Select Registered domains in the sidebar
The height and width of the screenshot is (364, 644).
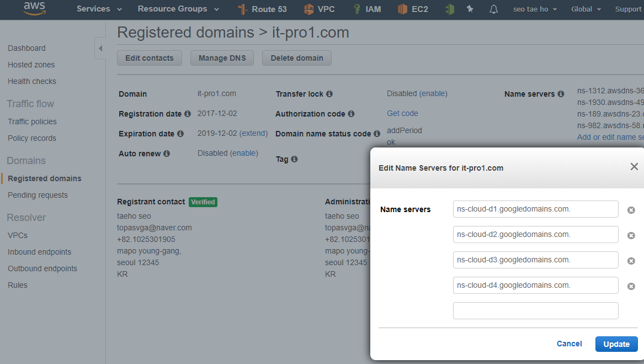pyautogui.click(x=44, y=178)
